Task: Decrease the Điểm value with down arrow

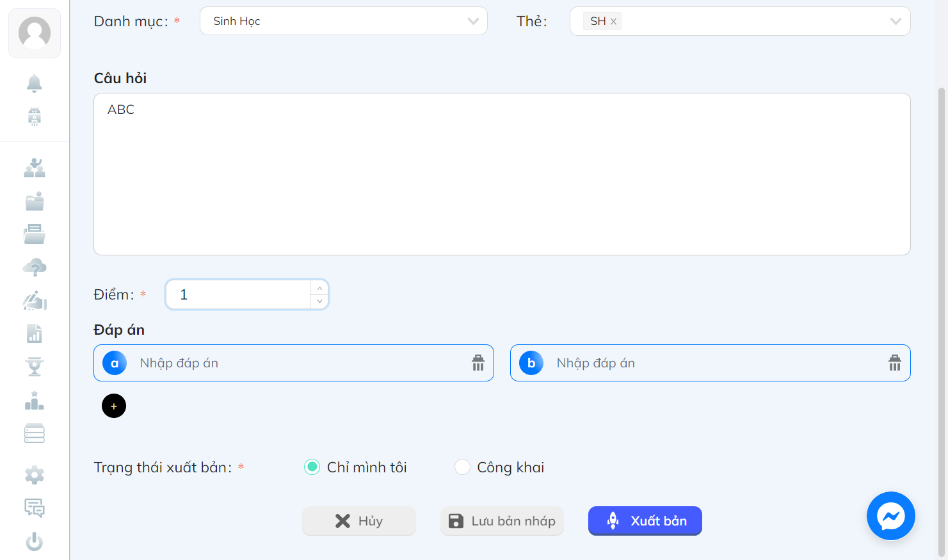Action: [x=319, y=301]
